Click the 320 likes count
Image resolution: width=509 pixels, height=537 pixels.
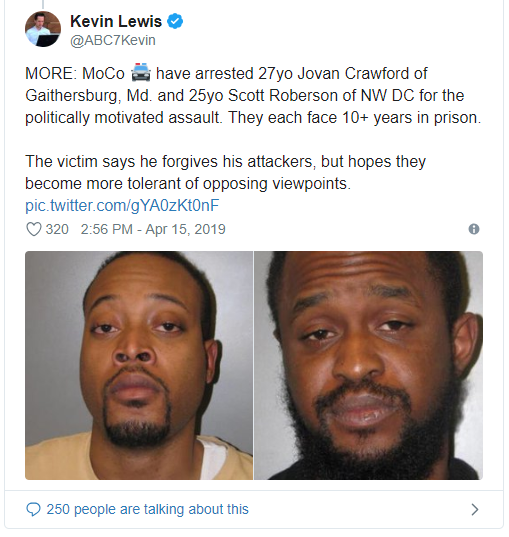click(x=57, y=229)
